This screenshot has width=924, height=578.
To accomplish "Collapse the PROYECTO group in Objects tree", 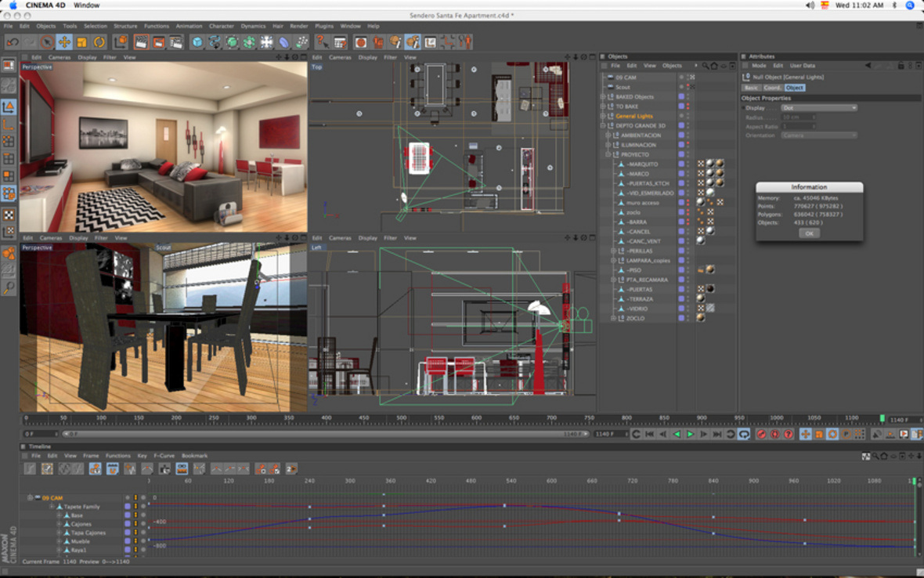I will click(608, 155).
